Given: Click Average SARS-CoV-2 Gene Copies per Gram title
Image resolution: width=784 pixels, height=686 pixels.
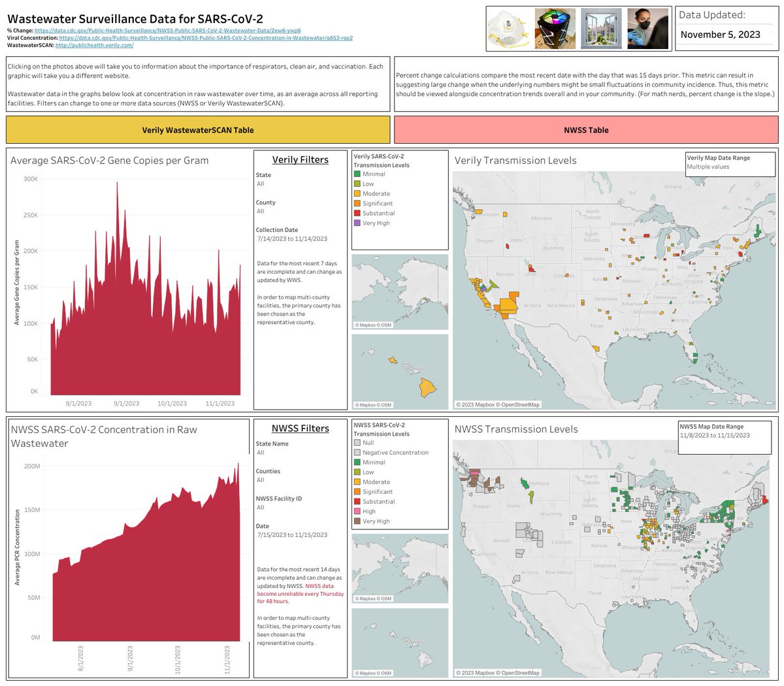Looking at the screenshot, I should [110, 161].
